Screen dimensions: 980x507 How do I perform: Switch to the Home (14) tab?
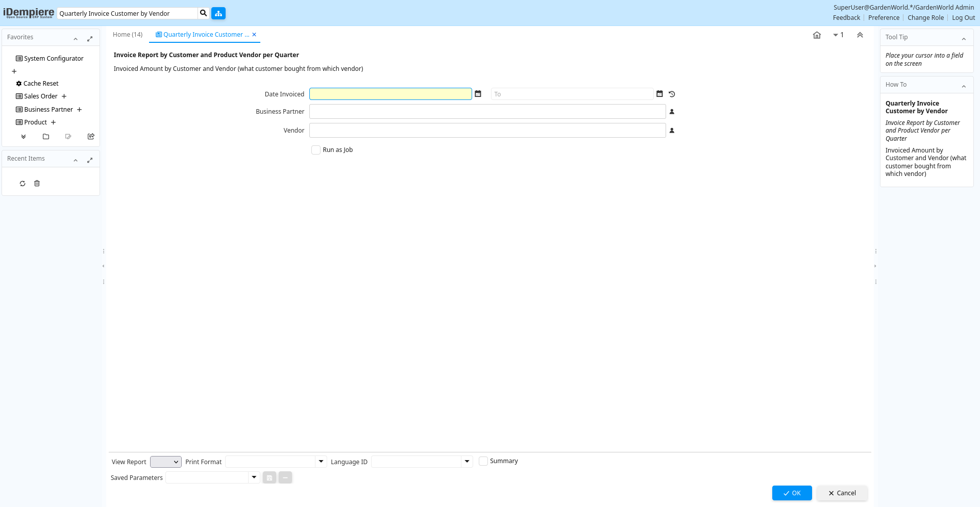tap(128, 35)
